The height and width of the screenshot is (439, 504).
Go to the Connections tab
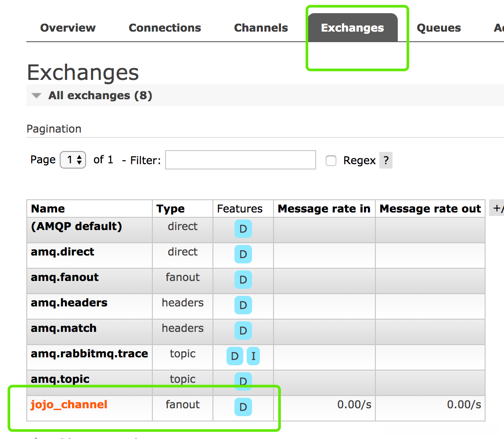point(165,28)
